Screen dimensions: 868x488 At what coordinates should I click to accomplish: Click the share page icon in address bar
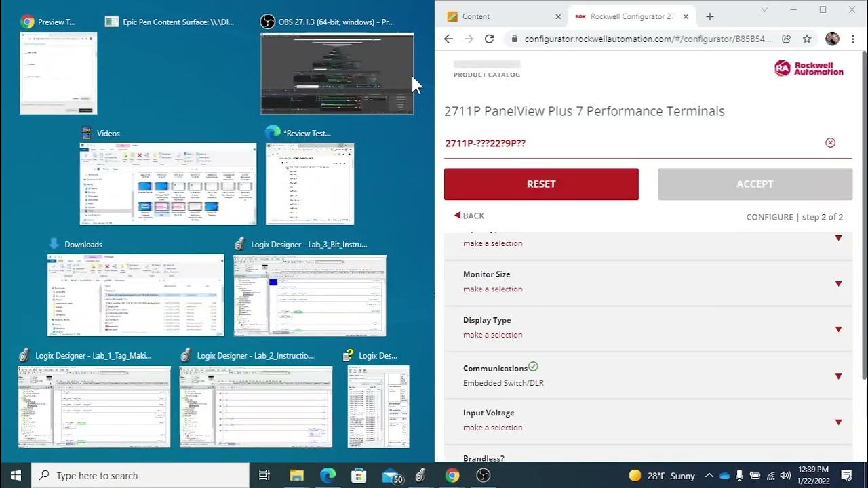(787, 39)
